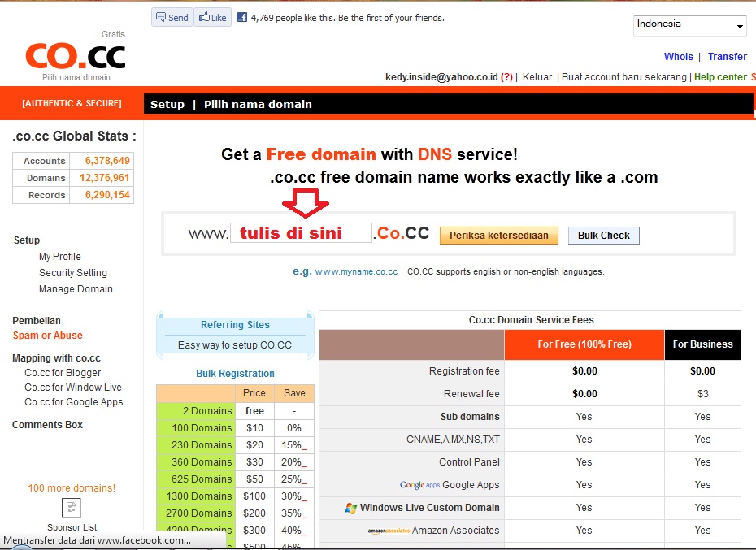
Task: Click the 100 Domains row in bulk table
Action: [235, 428]
